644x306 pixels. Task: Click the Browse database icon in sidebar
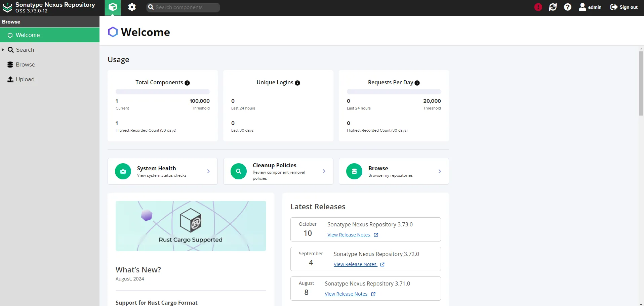[10, 64]
